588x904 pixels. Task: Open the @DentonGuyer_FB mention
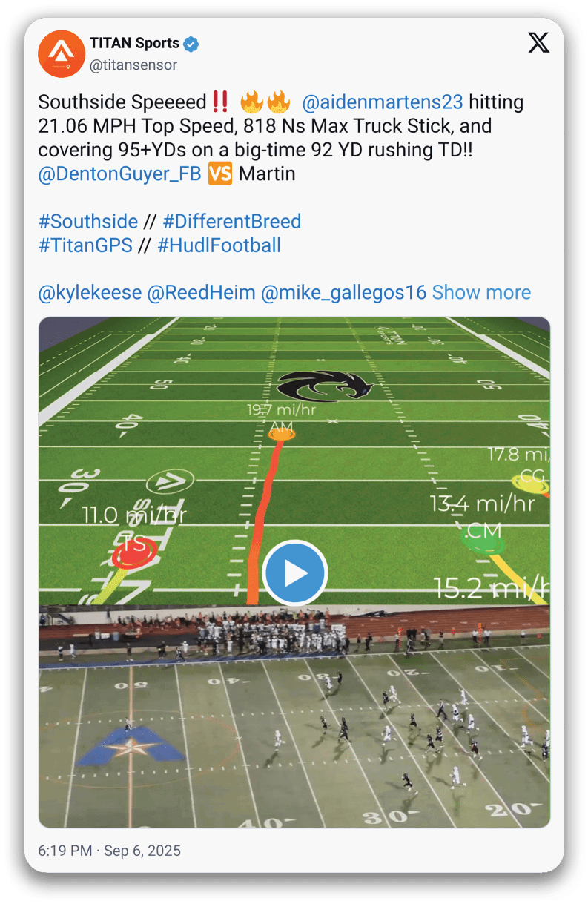click(x=119, y=174)
